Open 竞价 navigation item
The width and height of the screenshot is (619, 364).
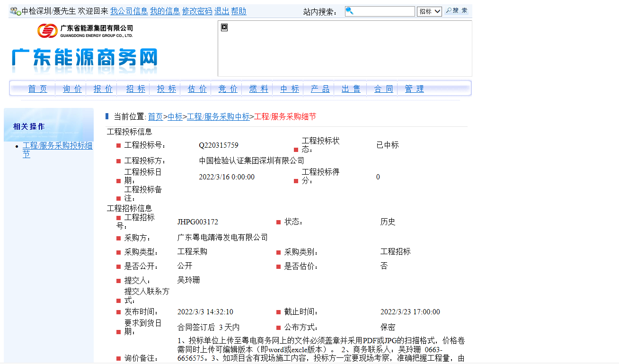(228, 89)
